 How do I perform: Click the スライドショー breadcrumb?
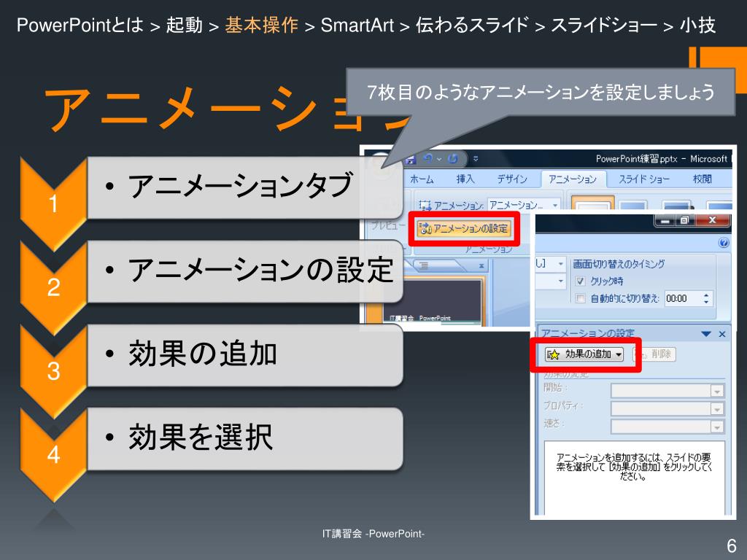[x=604, y=25]
